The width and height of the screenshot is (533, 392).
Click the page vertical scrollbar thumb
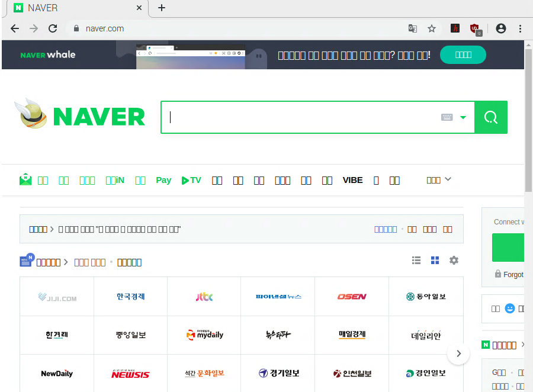[528, 119]
